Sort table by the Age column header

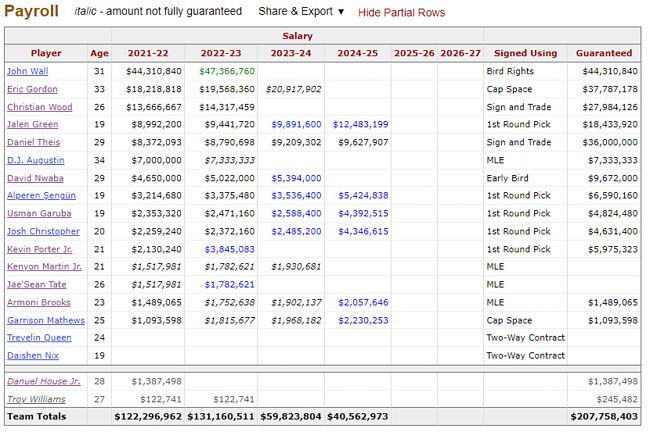99,53
